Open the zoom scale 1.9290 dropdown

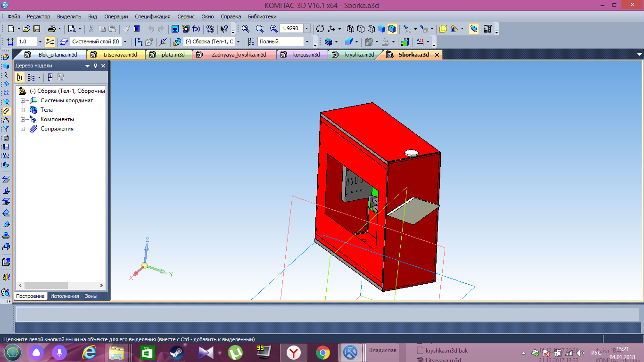(307, 29)
